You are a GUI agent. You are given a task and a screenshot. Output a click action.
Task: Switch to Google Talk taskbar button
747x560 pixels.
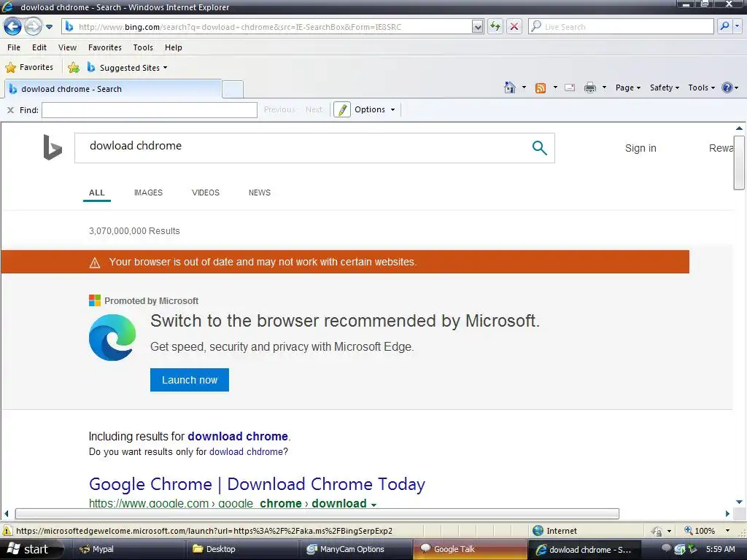(x=471, y=550)
